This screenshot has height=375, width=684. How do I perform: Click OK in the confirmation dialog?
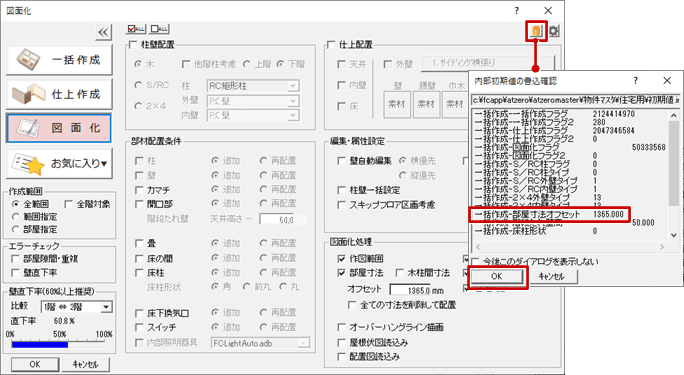pyautogui.click(x=496, y=276)
